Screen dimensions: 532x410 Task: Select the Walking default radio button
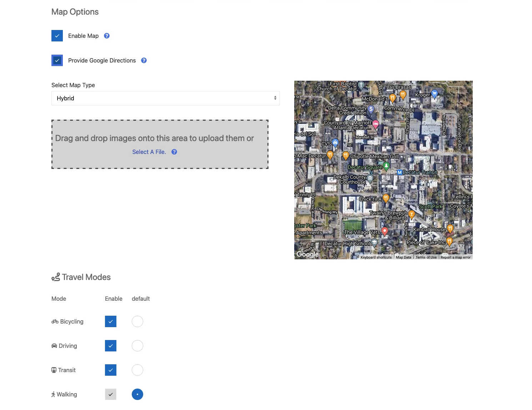point(137,394)
